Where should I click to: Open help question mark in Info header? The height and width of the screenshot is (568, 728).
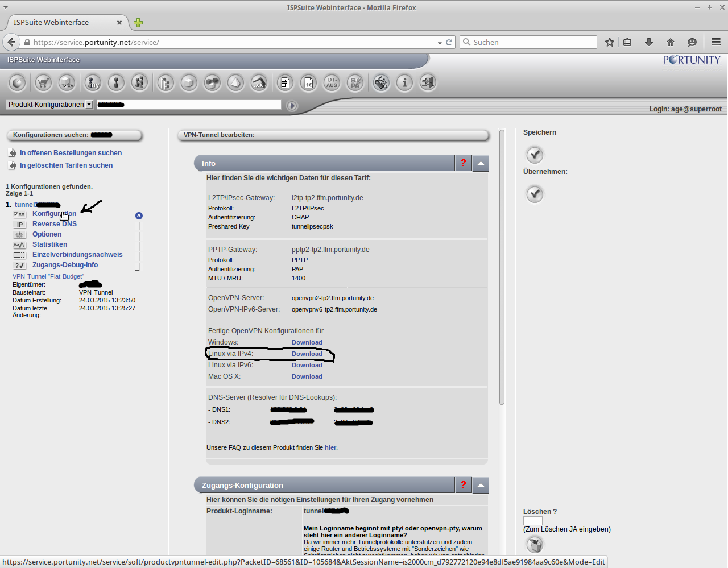[464, 163]
